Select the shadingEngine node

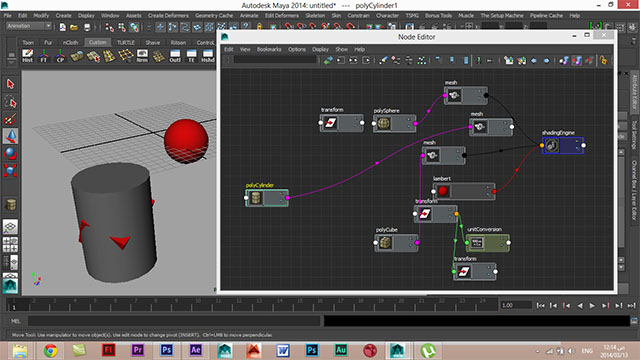pyautogui.click(x=563, y=145)
